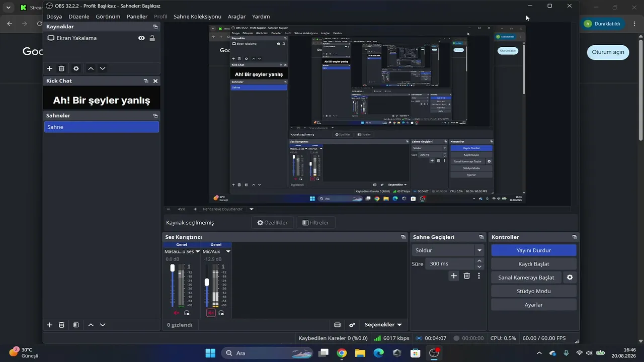
Task: Float the Ses Karıştırıcı dock panel
Action: [x=403, y=237]
